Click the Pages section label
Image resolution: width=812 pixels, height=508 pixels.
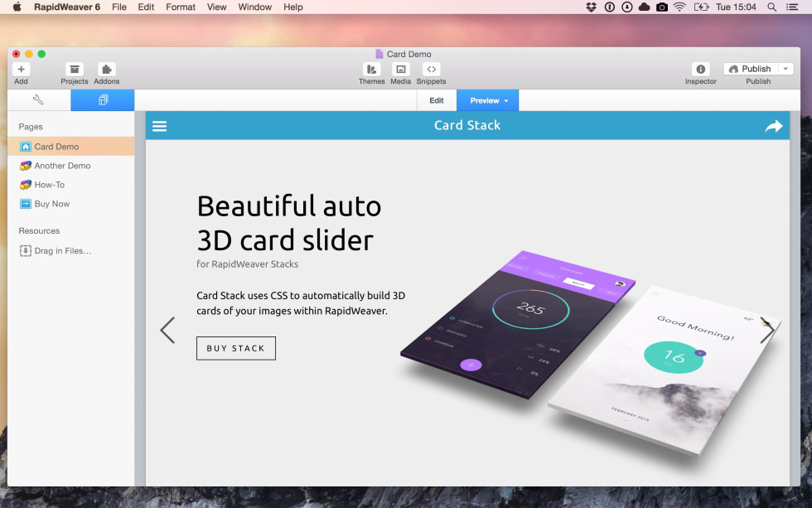31,127
